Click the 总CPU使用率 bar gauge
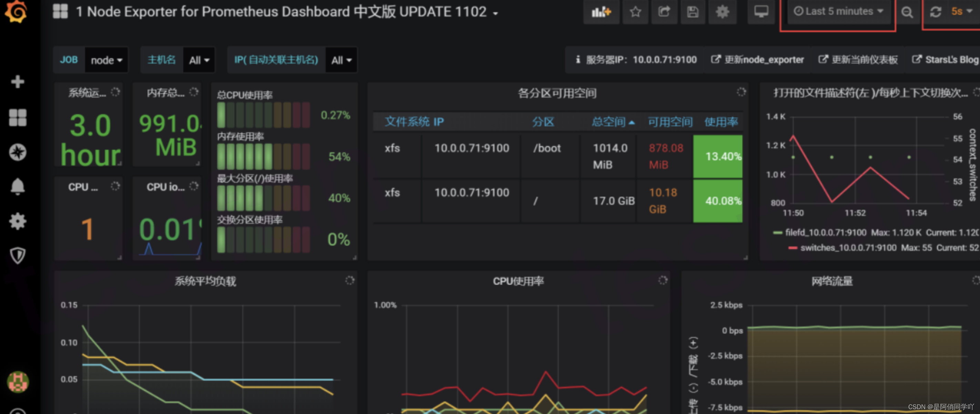980x414 pixels. pos(263,115)
